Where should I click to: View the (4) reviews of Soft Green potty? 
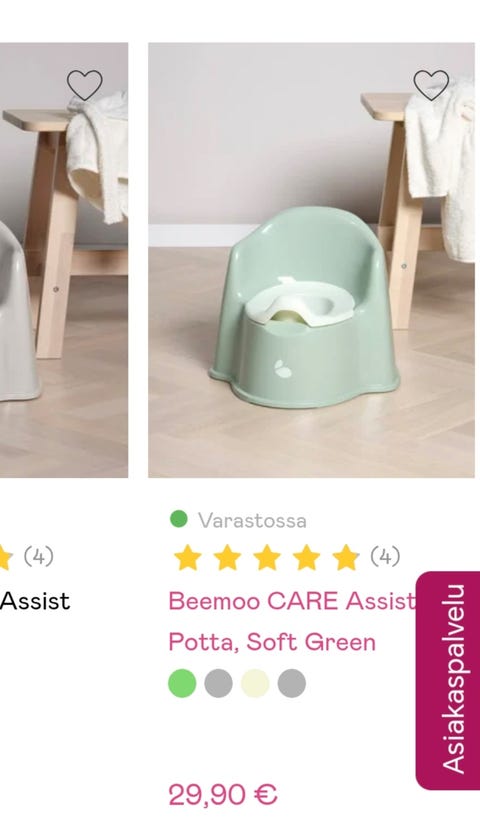(385, 557)
